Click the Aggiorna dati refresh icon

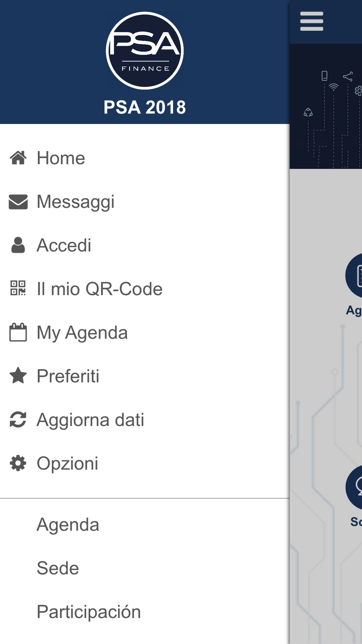click(x=18, y=419)
